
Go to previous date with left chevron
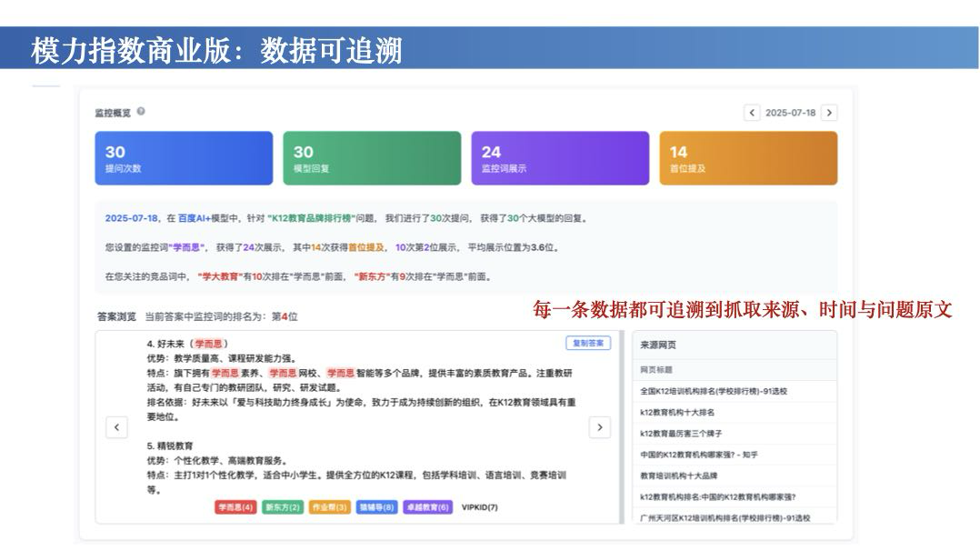tap(752, 113)
